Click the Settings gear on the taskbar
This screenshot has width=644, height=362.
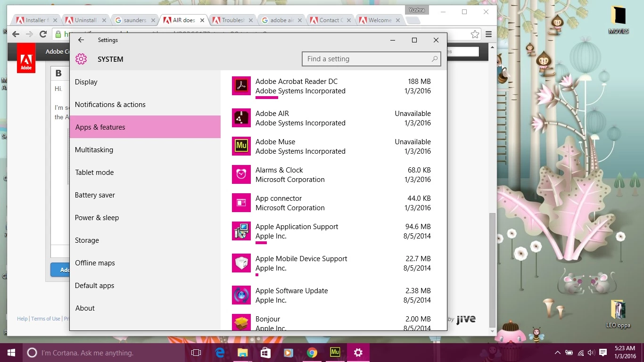358,353
